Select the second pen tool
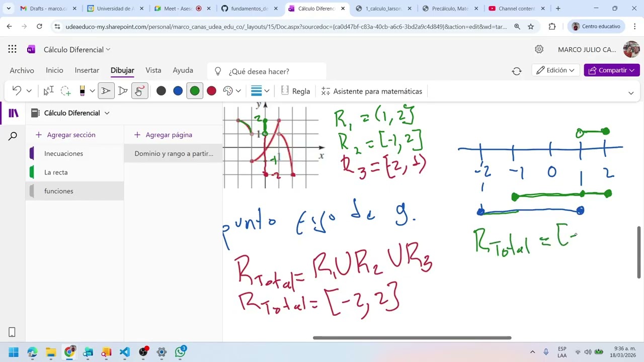The height and width of the screenshot is (362, 644). click(123, 91)
